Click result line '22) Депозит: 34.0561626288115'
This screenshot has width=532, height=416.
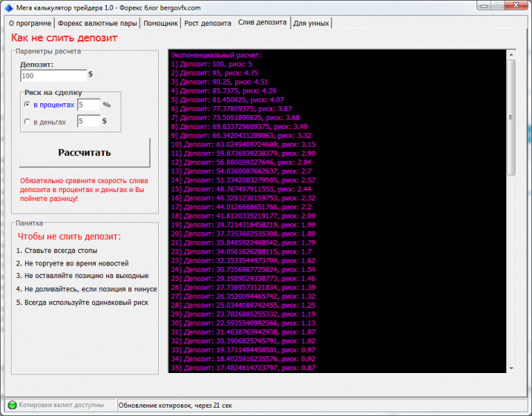tap(241, 252)
